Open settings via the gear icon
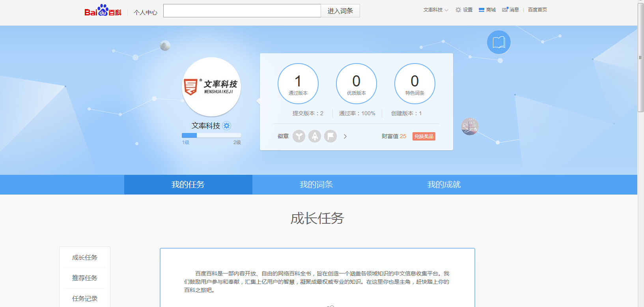 (458, 10)
